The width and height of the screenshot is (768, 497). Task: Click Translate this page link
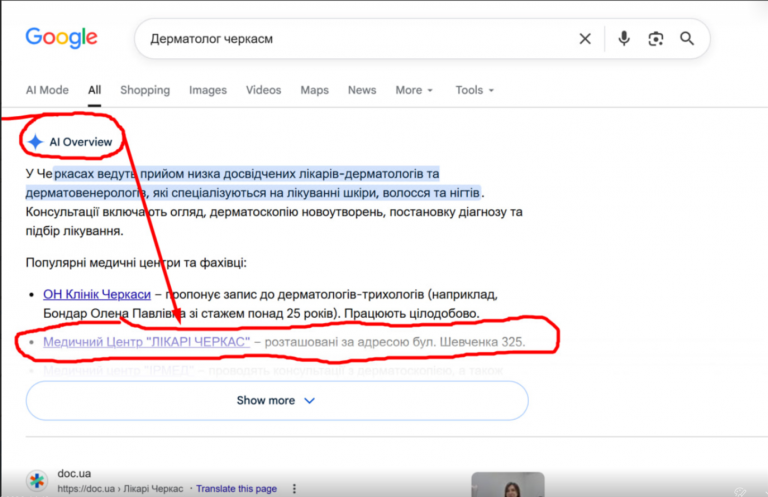pos(237,489)
